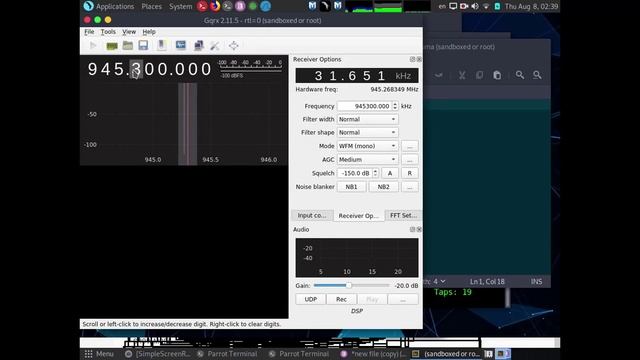Image resolution: width=640 pixels, height=360 pixels.
Task: Open demodulator options next to Mode
Action: click(409, 146)
